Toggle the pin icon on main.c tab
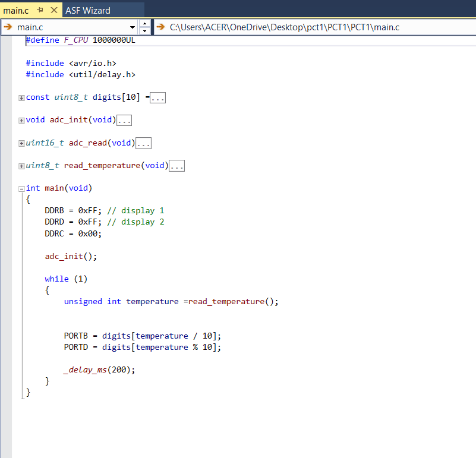476x458 pixels. coord(40,10)
